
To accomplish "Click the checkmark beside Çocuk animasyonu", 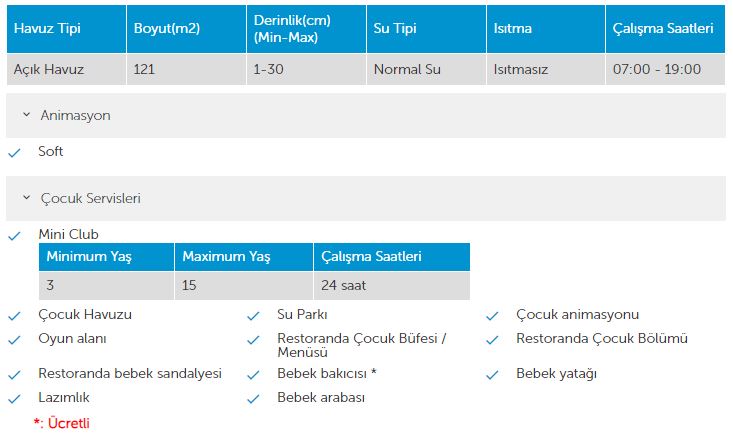I will (x=491, y=316).
